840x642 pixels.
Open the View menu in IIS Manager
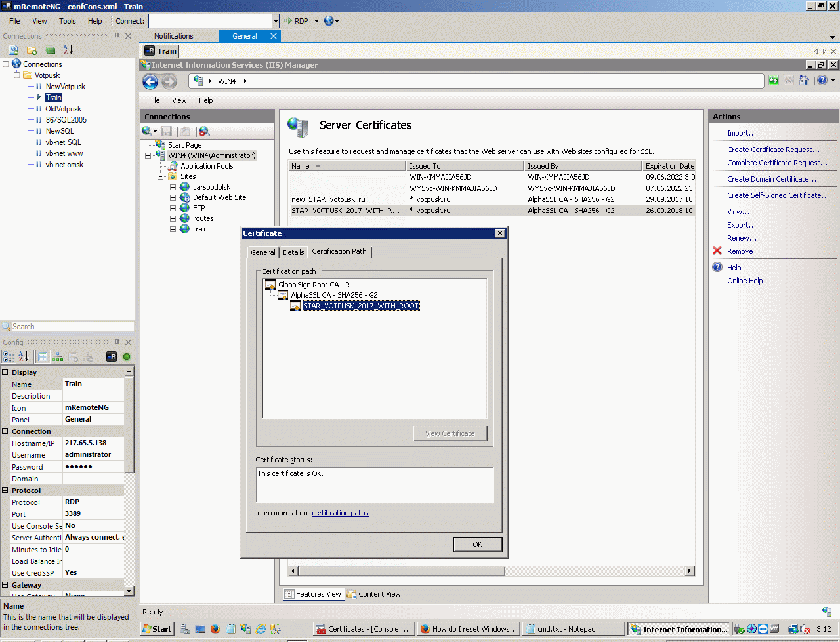coord(178,100)
